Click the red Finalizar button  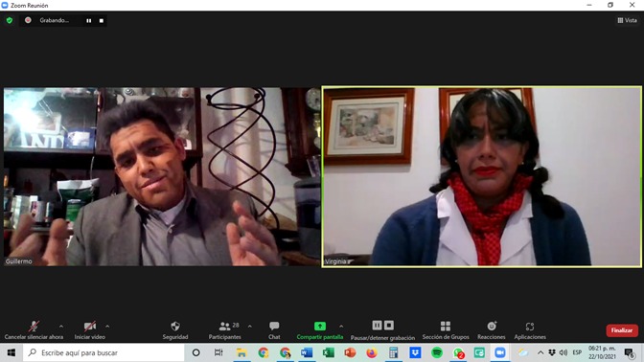click(622, 330)
